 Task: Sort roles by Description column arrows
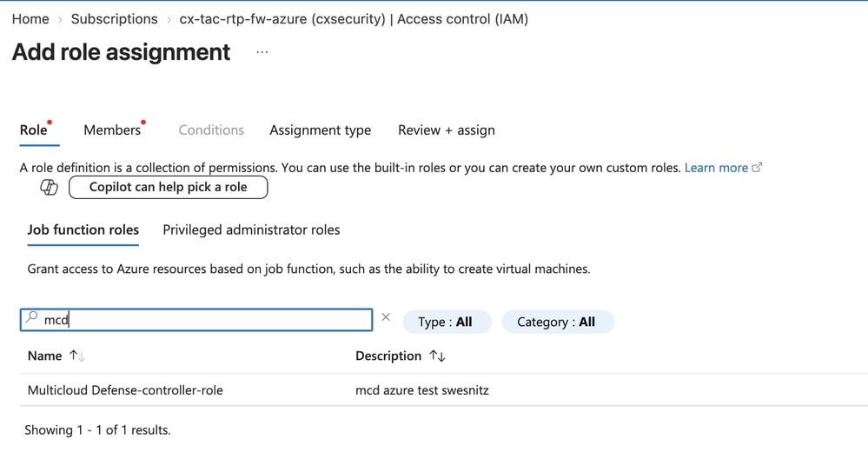point(437,356)
